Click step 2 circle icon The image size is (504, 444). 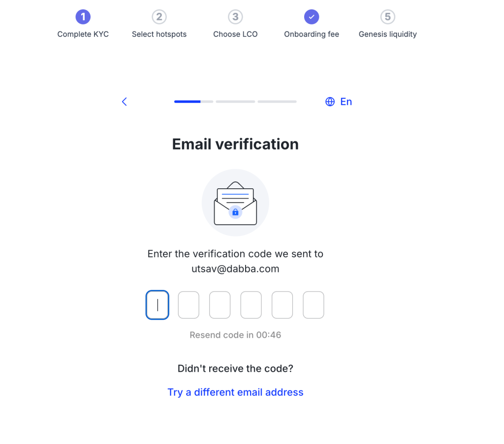(x=159, y=17)
